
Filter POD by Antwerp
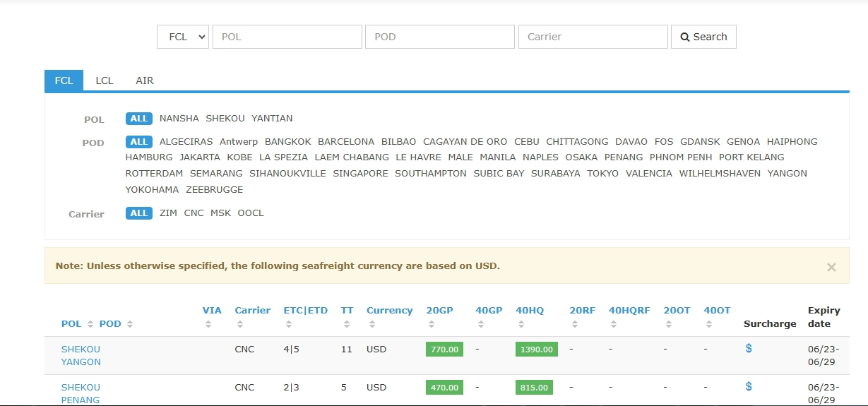[x=239, y=142]
